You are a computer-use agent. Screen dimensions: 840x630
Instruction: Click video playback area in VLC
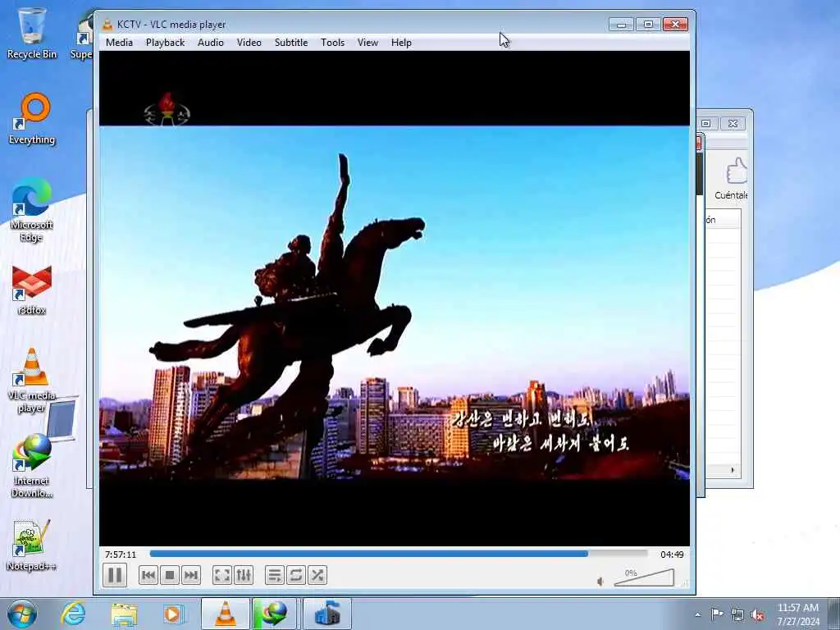click(395, 299)
